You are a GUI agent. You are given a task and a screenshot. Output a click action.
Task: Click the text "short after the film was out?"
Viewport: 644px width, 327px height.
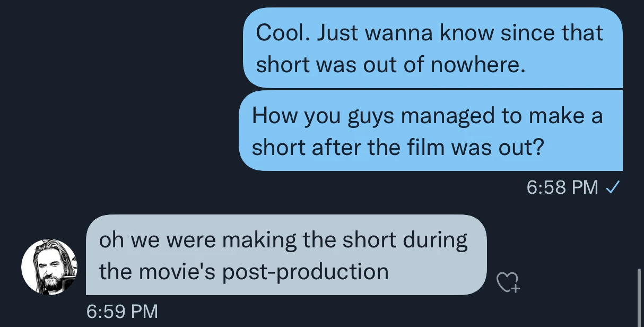tap(398, 148)
